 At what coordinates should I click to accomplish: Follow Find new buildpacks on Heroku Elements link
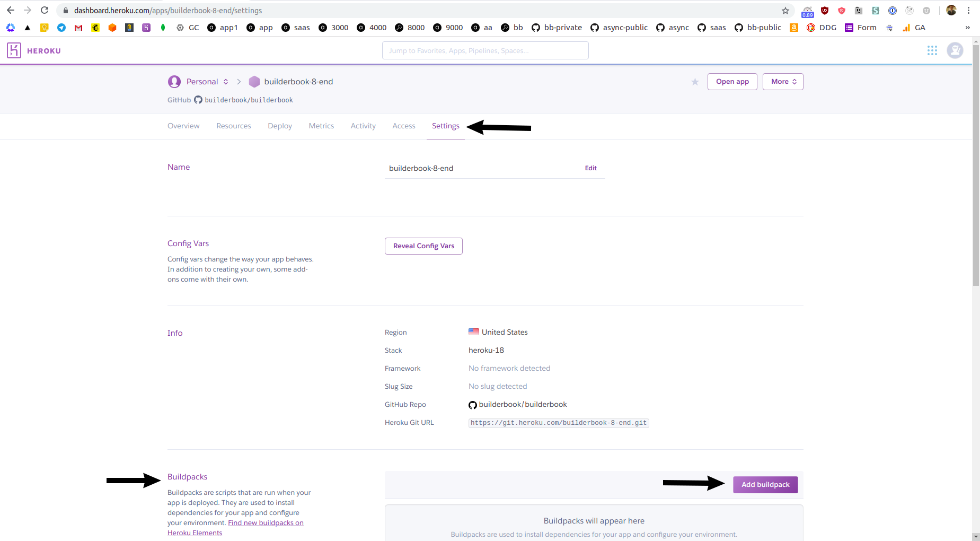[x=235, y=528]
